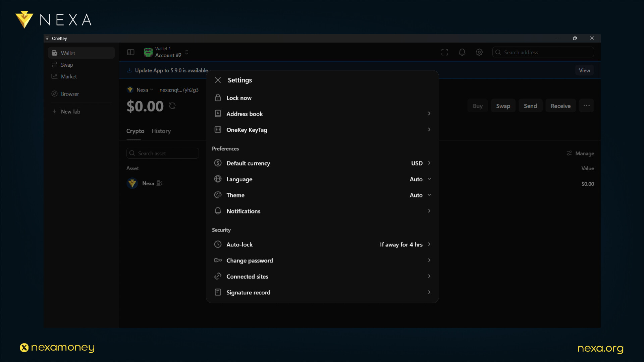Open Wallet 1 Account #2 selector
Viewport: 644px width, 362px height.
[166, 52]
